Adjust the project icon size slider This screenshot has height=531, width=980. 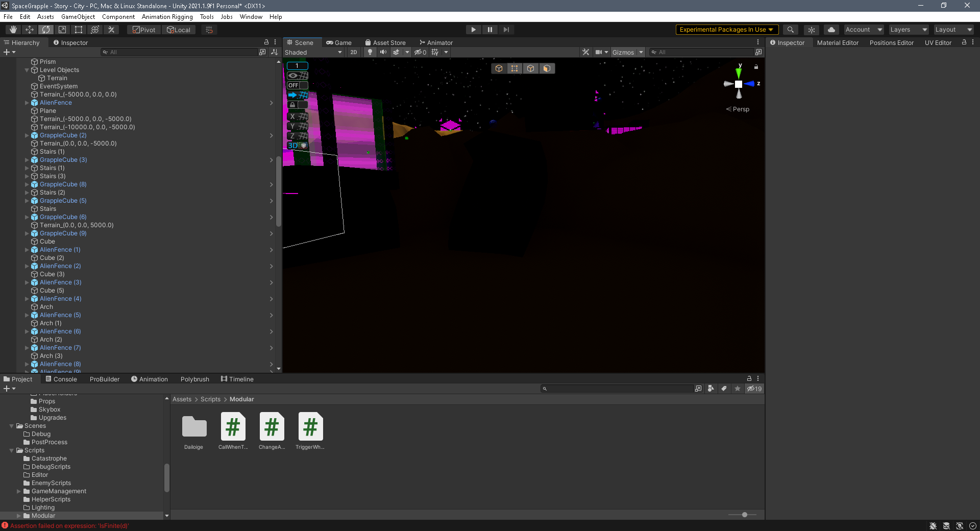point(745,515)
